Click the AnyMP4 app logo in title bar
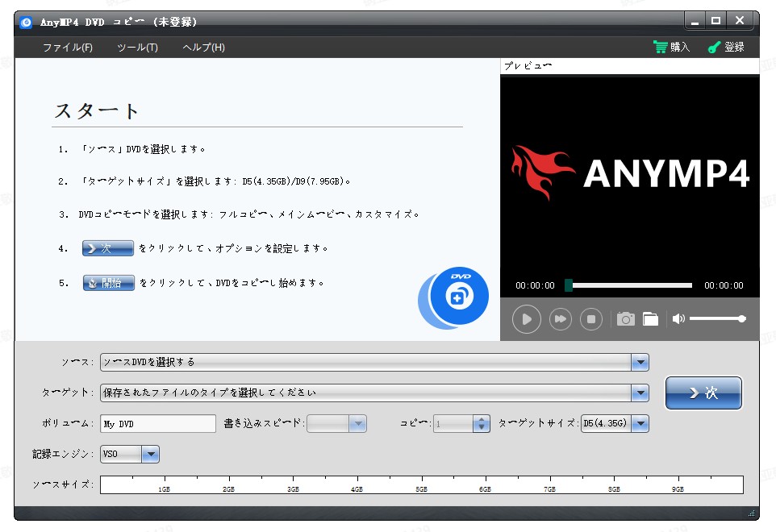The height and width of the screenshot is (532, 776). (26, 23)
